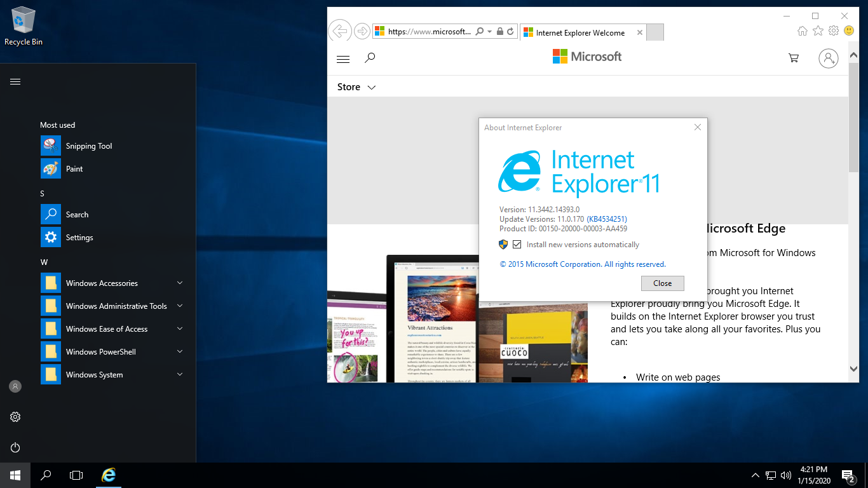The image size is (868, 488).
Task: Click the IE address bar URL field
Action: tap(430, 31)
